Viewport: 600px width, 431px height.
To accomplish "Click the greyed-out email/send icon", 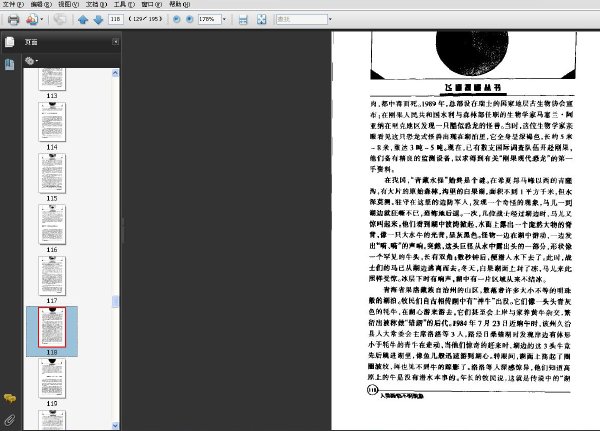I will tap(60, 19).
